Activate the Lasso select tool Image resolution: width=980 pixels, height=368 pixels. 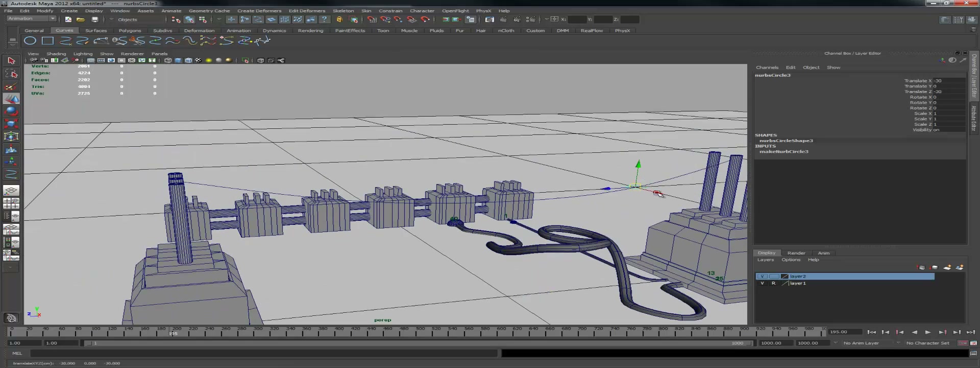(11, 74)
